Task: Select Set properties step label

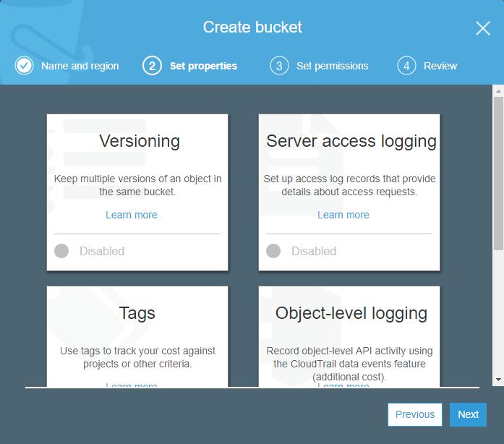Action: coord(203,66)
